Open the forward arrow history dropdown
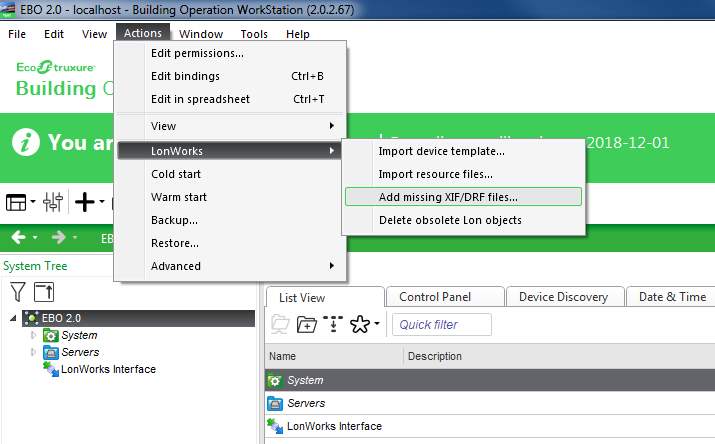715x444 pixels. [75, 237]
